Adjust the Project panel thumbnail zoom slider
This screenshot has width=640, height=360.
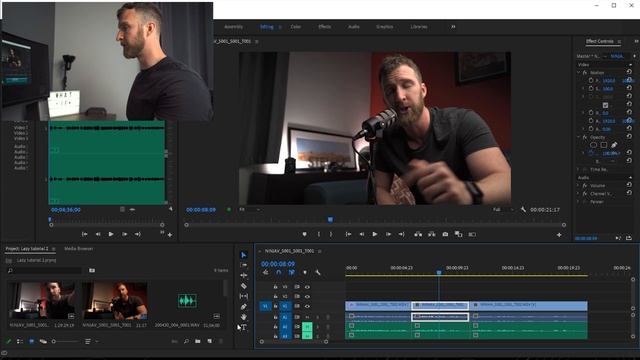pyautogui.click(x=65, y=341)
